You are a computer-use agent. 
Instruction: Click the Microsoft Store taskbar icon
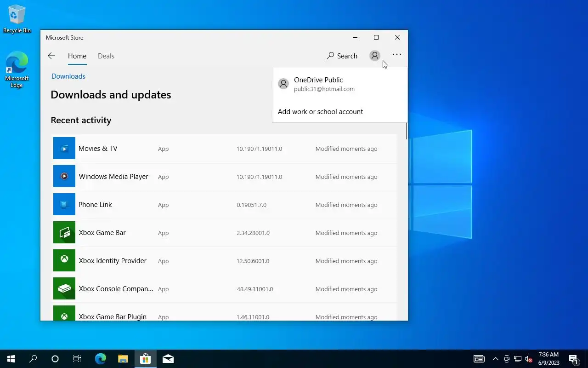tap(145, 359)
